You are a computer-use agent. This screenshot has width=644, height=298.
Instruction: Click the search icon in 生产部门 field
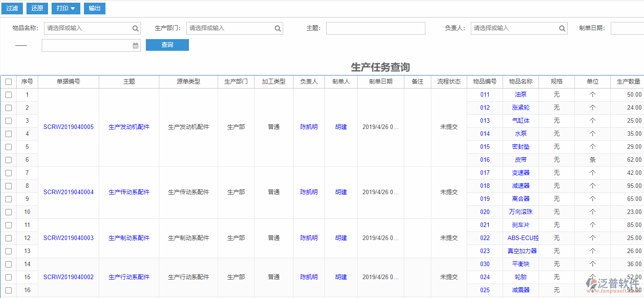tap(278, 28)
